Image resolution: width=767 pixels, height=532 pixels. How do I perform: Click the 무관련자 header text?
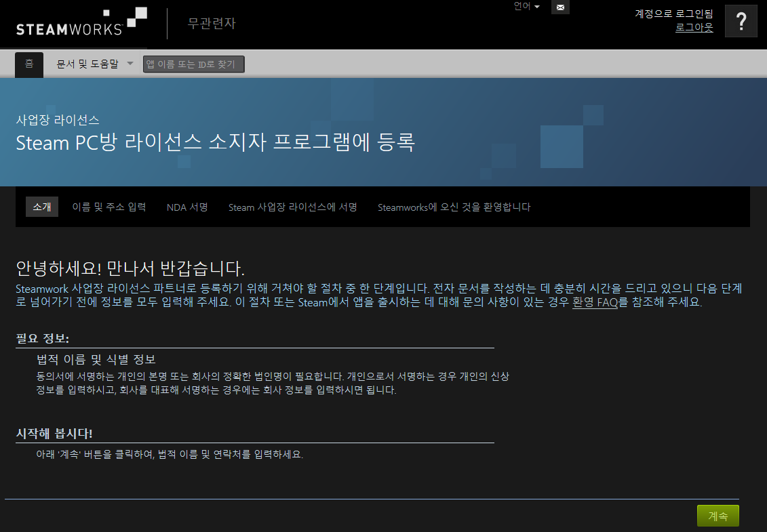212,23
